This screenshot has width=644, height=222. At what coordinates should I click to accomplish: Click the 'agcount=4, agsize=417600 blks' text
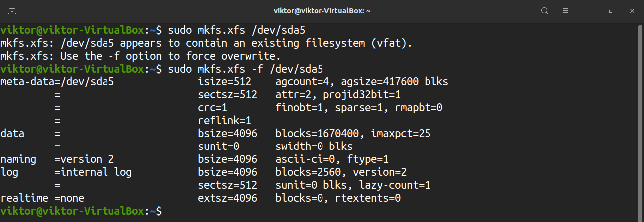tap(362, 81)
